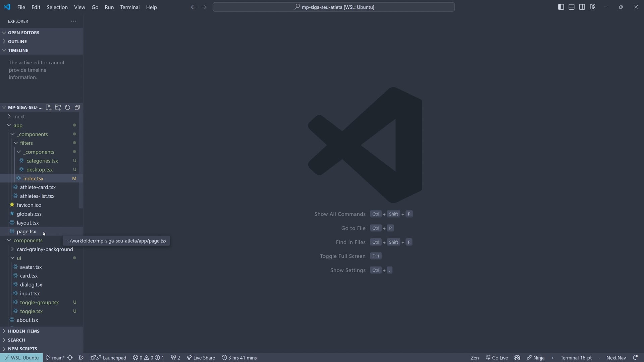This screenshot has height=362, width=644.
Task: Collapse all folders in explorer
Action: pyautogui.click(x=77, y=108)
